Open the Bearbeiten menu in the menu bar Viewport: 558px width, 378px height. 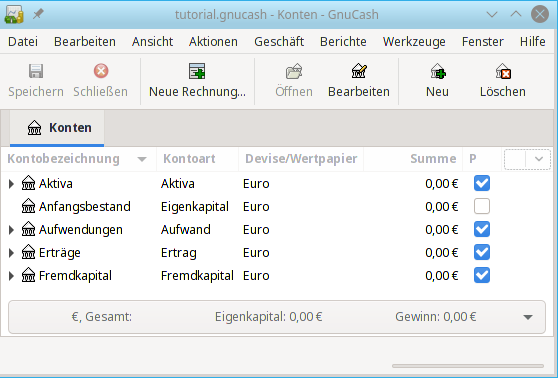(x=85, y=42)
